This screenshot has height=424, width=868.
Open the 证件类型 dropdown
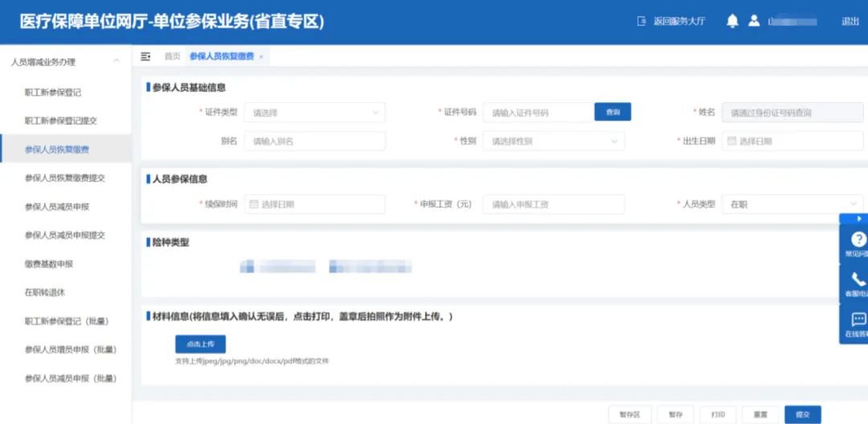coord(314,113)
